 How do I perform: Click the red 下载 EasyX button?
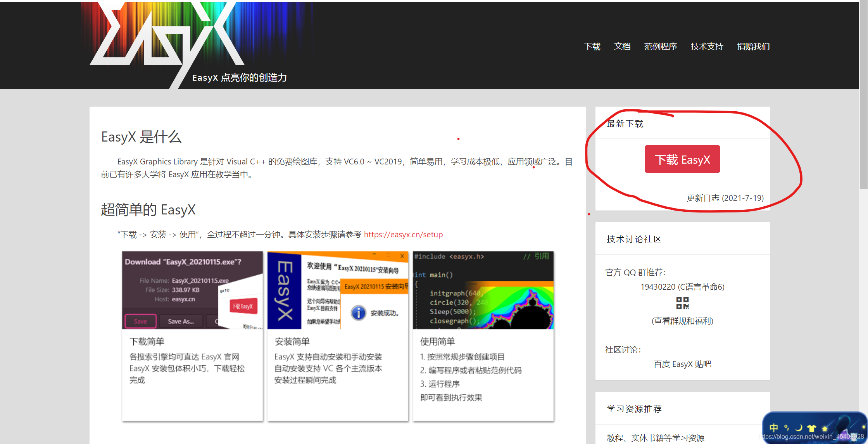click(x=682, y=159)
